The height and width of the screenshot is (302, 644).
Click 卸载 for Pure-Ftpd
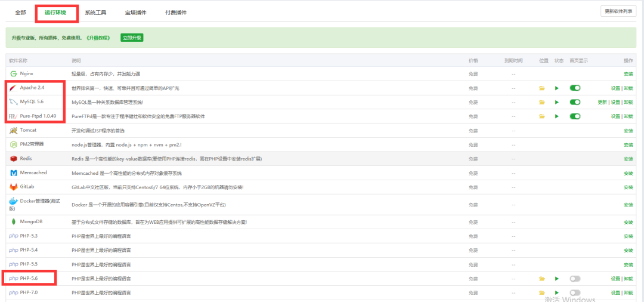[628, 116]
